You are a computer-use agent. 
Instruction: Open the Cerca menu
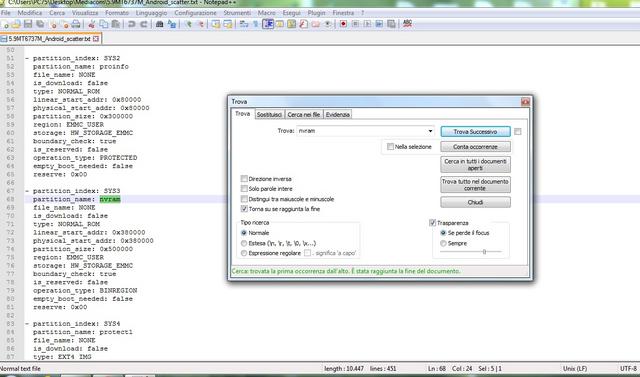[57, 13]
